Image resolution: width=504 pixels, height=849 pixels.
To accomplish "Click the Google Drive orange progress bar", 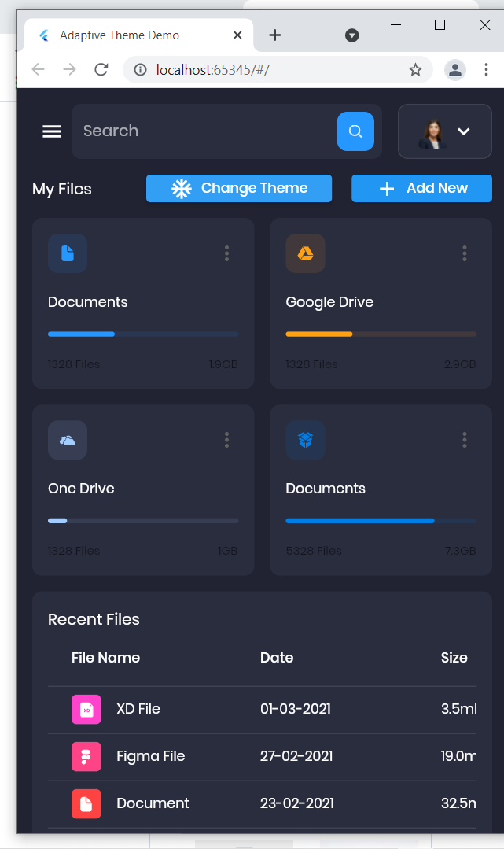I will (x=381, y=334).
